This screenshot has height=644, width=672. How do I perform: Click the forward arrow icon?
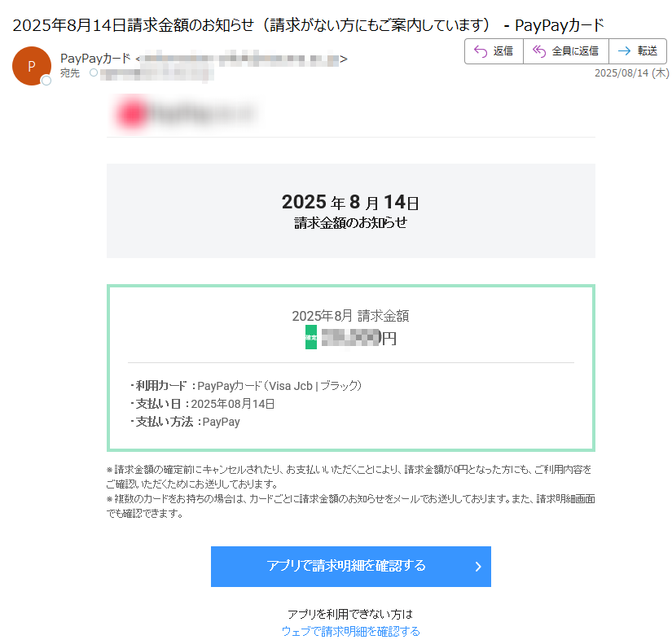pos(625,51)
